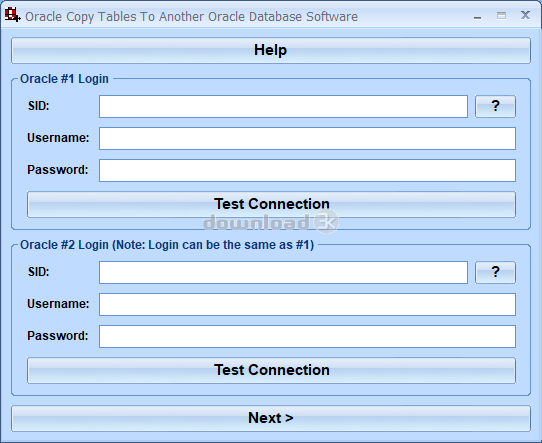Screen dimensions: 542x443
Task: Focus the Oracle #1 Username field
Action: 307,138
